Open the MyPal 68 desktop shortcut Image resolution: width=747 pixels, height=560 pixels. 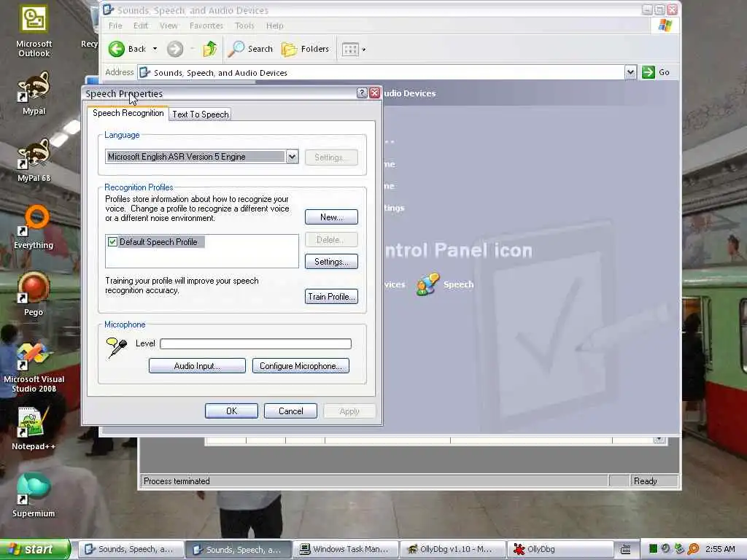34,160
